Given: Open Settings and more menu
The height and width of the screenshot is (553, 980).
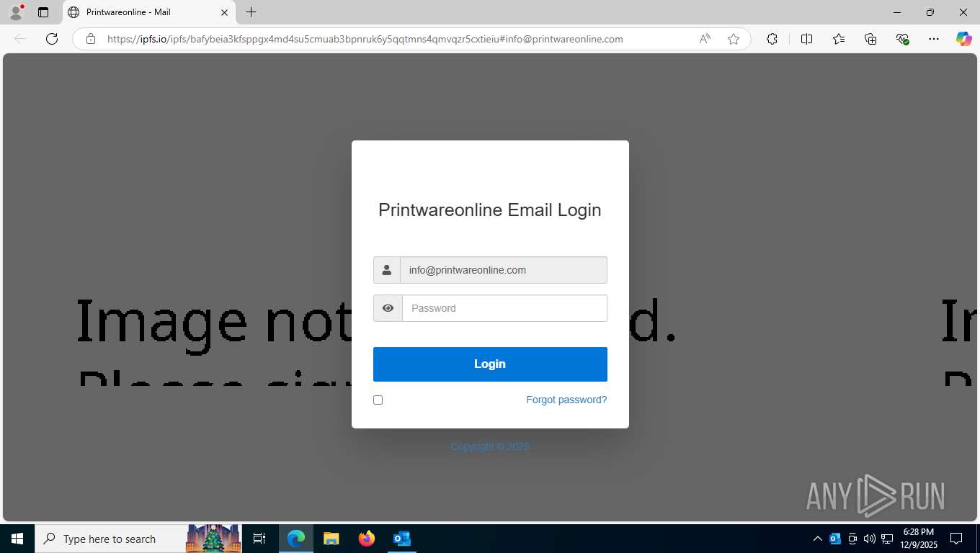Looking at the screenshot, I should 934,39.
